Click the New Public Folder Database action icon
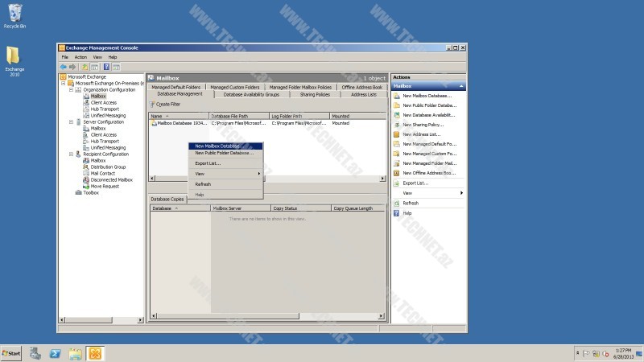The height and width of the screenshot is (362, 644). pos(396,105)
